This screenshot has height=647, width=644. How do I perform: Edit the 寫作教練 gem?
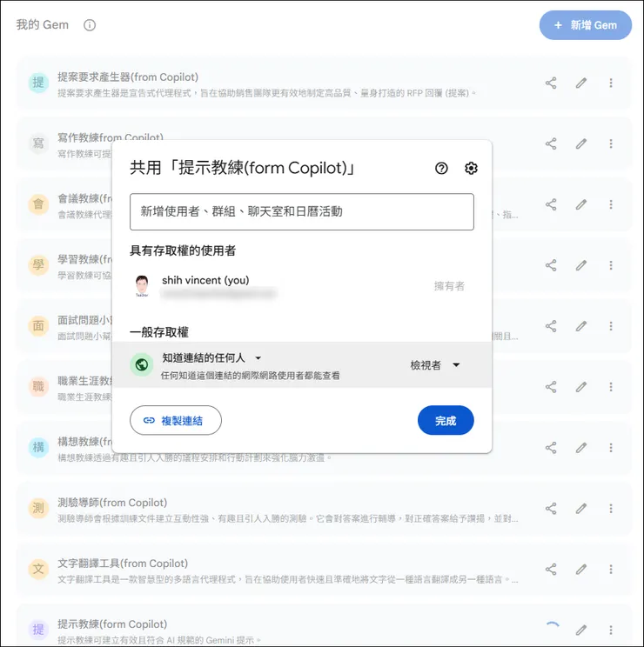point(581,143)
